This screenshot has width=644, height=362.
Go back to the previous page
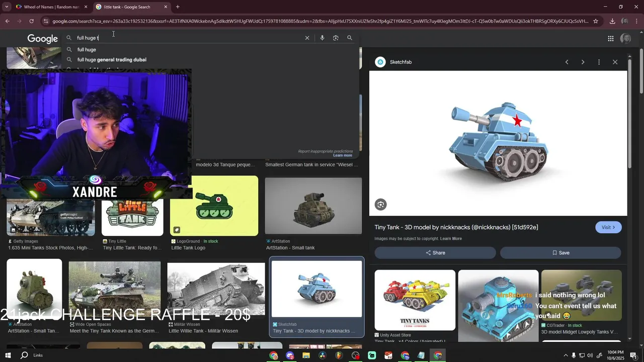(x=7, y=21)
